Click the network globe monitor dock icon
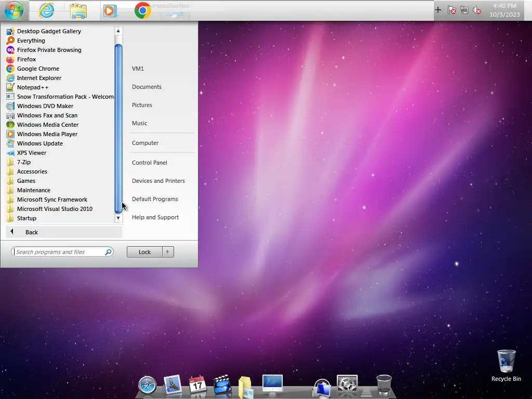This screenshot has height=399, width=532. (x=321, y=388)
